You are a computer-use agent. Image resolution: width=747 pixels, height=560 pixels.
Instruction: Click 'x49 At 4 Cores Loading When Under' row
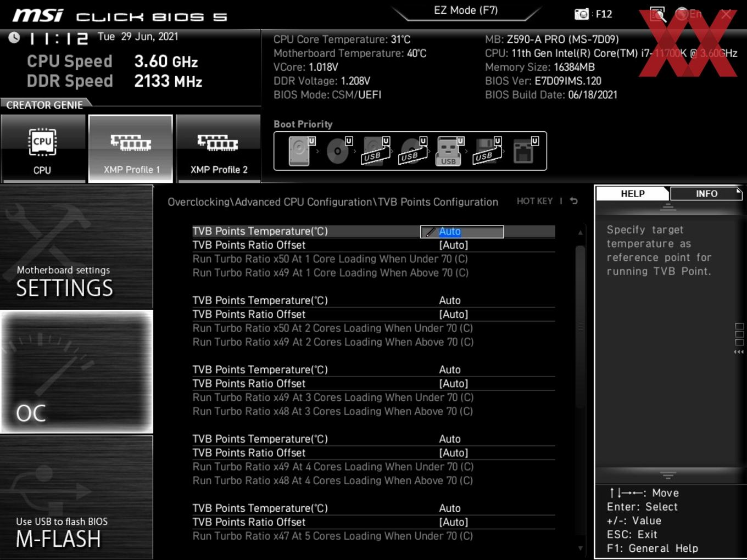pyautogui.click(x=332, y=466)
